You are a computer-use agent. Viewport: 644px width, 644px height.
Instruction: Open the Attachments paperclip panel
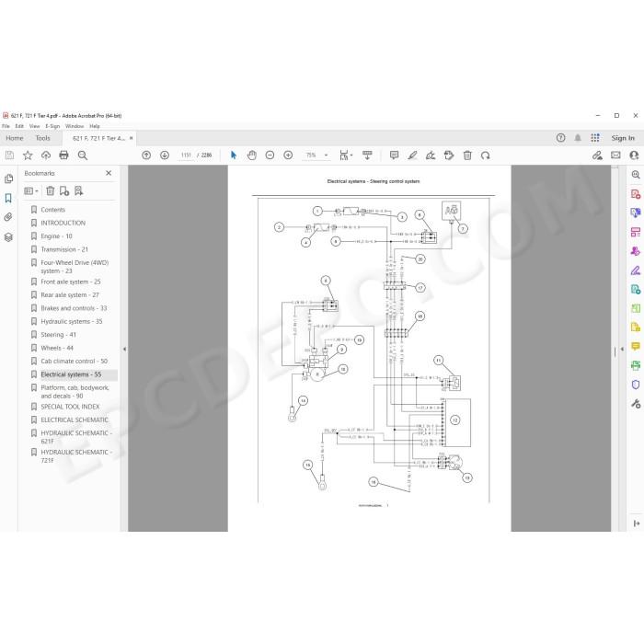pos(8,217)
